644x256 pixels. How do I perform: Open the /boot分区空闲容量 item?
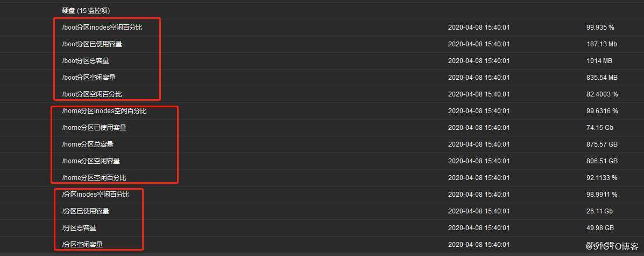(x=89, y=78)
